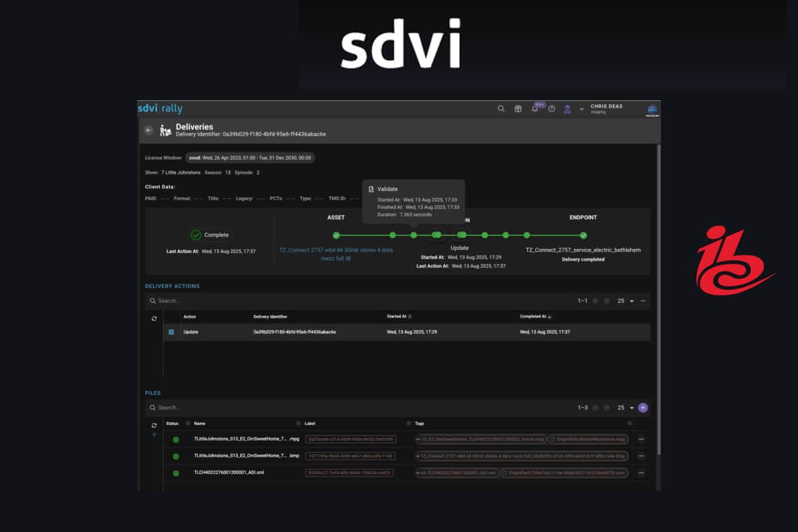
Task: Expand tags dropdown on the ADI.xml row
Action: click(418, 473)
